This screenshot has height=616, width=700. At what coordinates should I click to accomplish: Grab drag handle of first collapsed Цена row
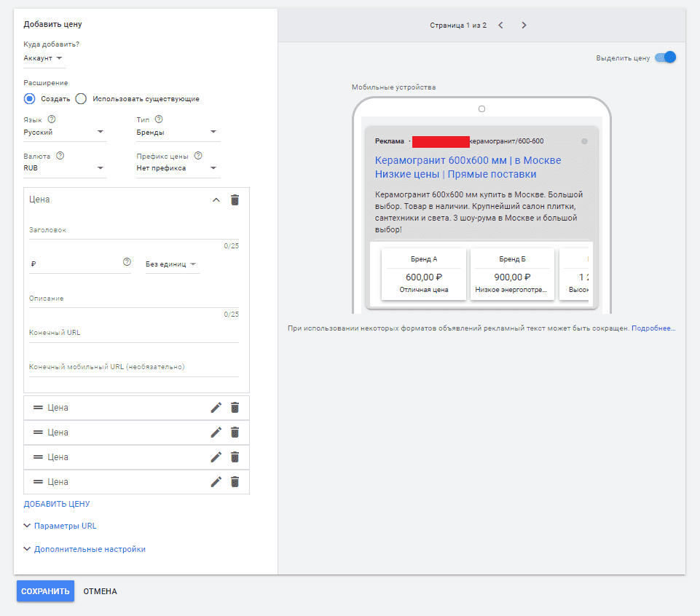coord(39,408)
